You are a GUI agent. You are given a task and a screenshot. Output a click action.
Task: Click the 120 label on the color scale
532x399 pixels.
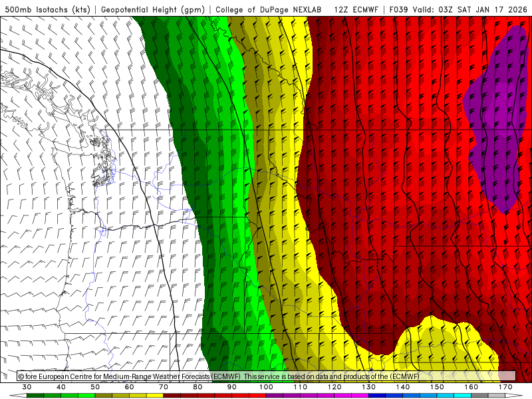pos(334,387)
